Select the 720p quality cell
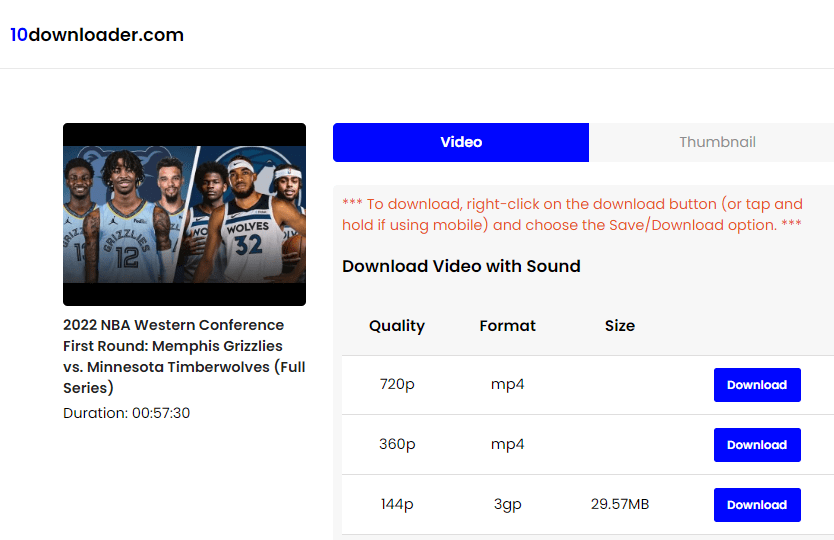Screen dimensions: 834x540 (396, 385)
